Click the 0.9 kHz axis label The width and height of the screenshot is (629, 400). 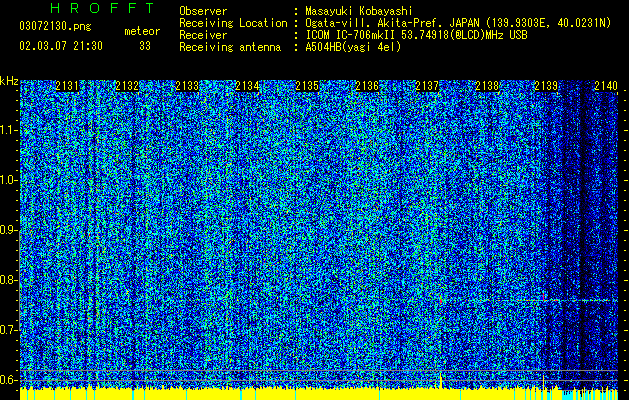coord(9,230)
